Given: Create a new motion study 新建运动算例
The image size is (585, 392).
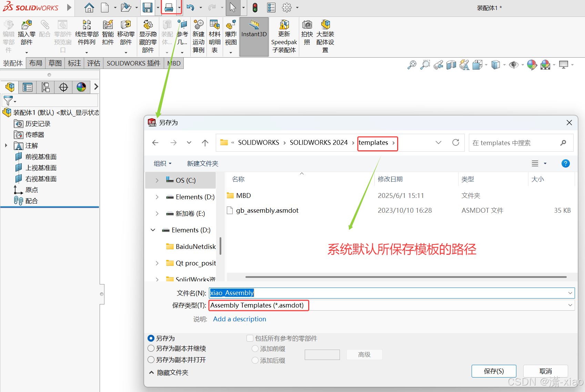Looking at the screenshot, I should 199,37.
